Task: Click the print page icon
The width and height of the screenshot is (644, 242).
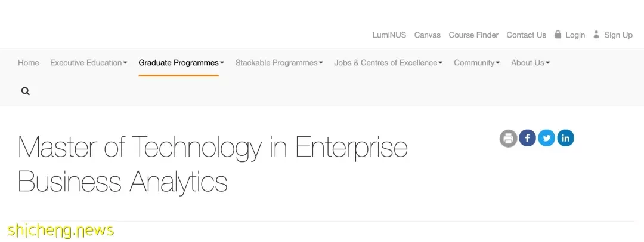Action: pyautogui.click(x=508, y=138)
